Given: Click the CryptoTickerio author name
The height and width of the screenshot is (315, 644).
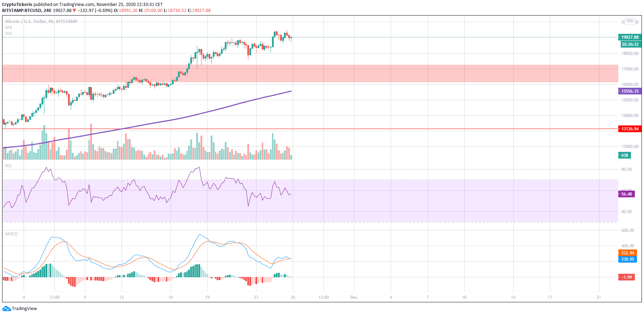Looking at the screenshot, I should [17, 5].
